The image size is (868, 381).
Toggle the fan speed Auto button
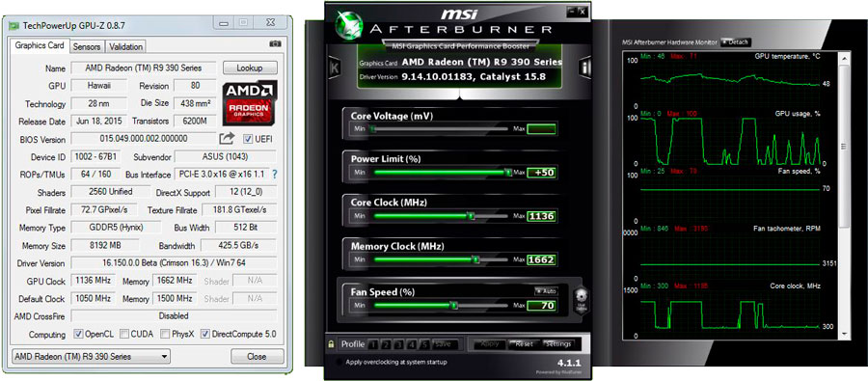546,290
